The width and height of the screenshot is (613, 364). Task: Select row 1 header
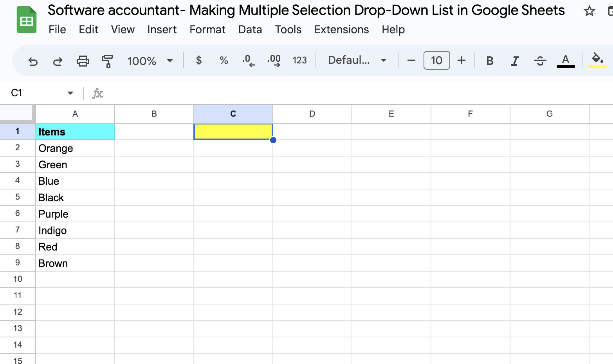18,132
